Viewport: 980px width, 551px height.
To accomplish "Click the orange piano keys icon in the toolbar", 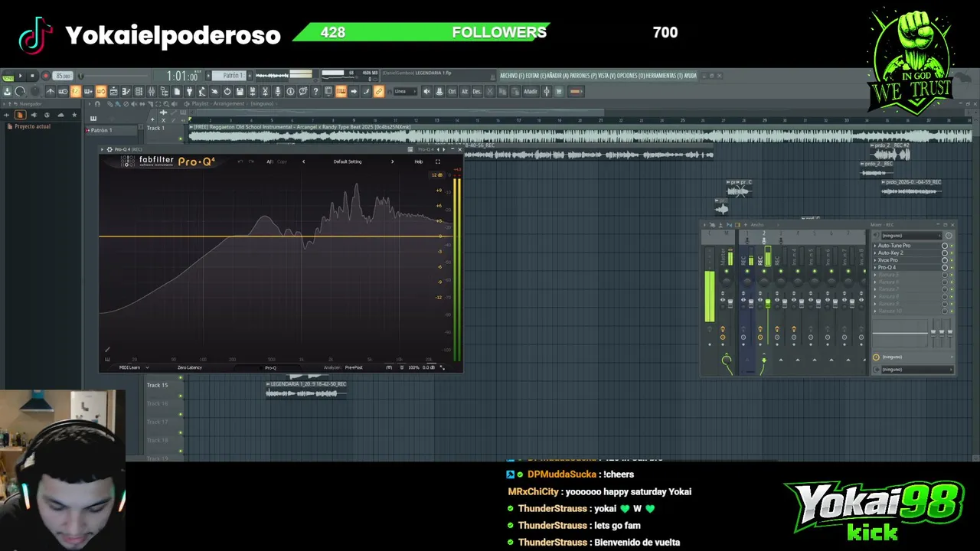I will (x=341, y=92).
